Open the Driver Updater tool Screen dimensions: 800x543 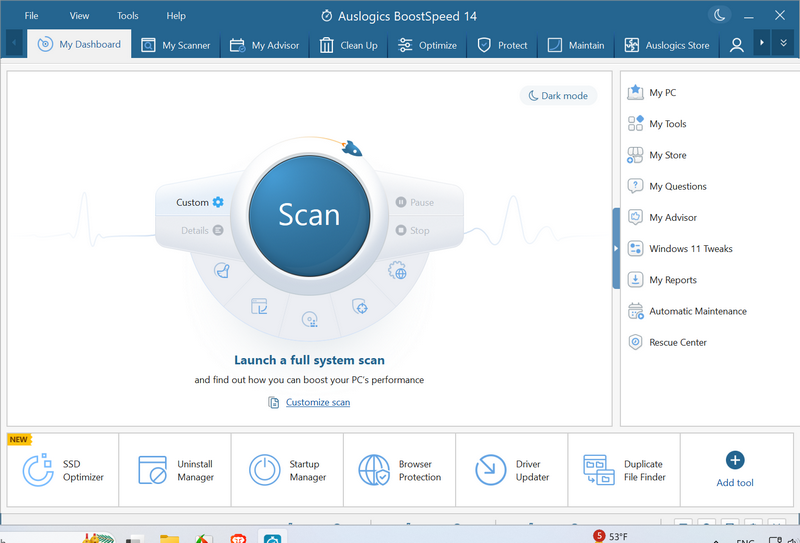[x=511, y=470]
